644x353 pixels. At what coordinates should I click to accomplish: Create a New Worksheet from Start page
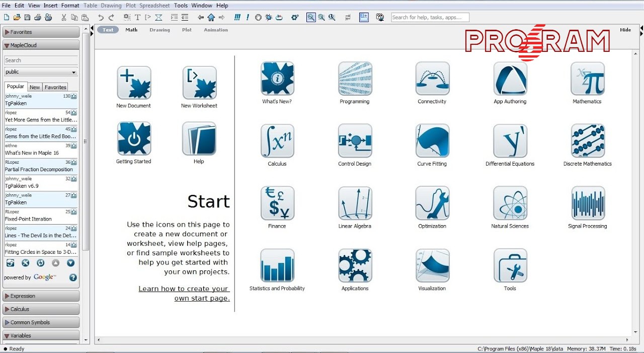pos(199,83)
